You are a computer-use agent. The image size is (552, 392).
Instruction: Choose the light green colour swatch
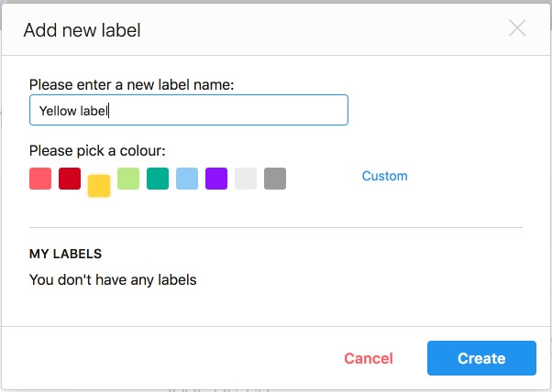[128, 179]
